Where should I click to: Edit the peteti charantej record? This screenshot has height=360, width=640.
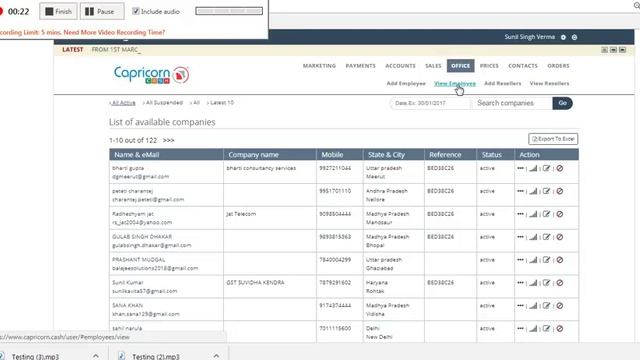[x=547, y=191]
